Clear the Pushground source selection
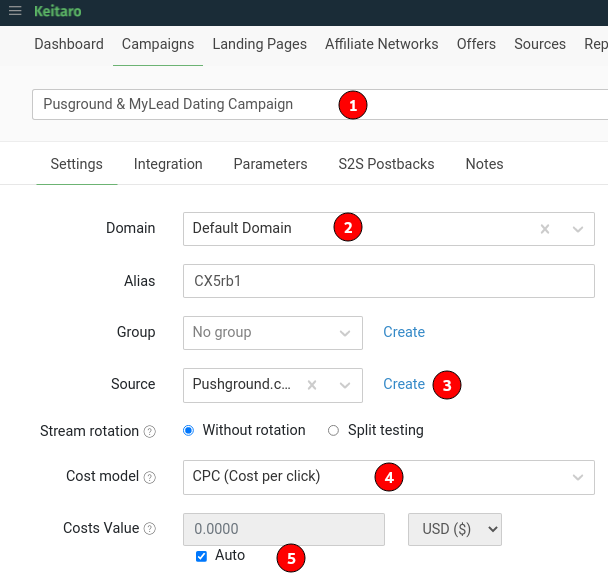Screen dimensions: 608x579 pos(312,385)
